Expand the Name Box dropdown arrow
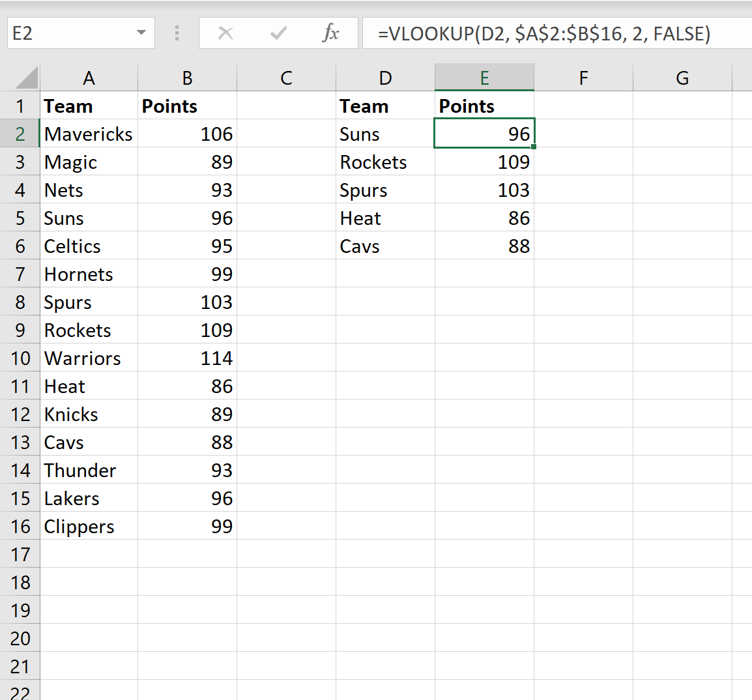 141,33
